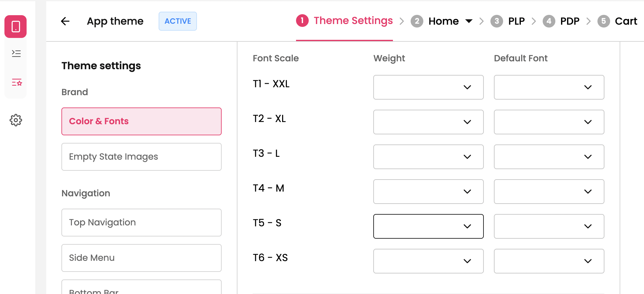Click the ACTIVE status badge
Image resolution: width=644 pixels, height=294 pixels.
(178, 21)
